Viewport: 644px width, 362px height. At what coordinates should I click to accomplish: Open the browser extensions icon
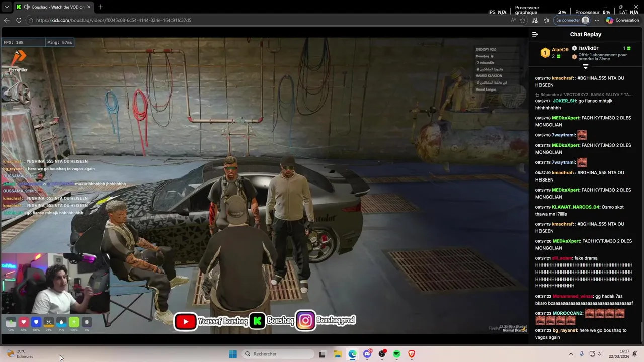pos(535,20)
